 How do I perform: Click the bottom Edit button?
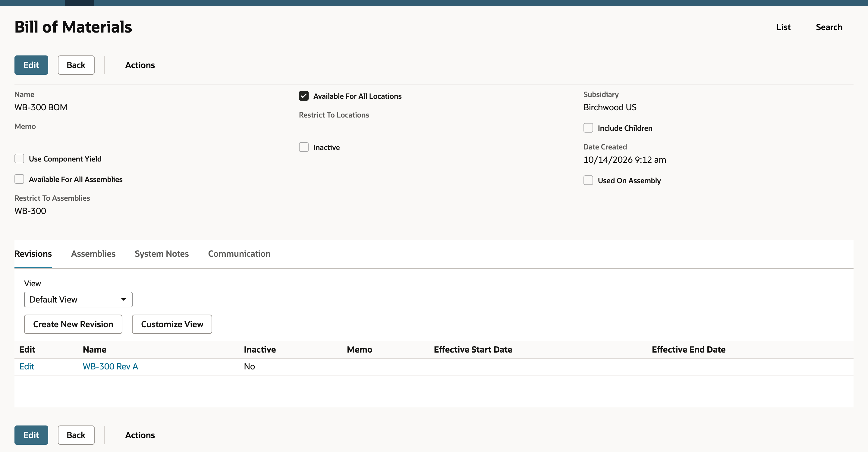coord(31,435)
